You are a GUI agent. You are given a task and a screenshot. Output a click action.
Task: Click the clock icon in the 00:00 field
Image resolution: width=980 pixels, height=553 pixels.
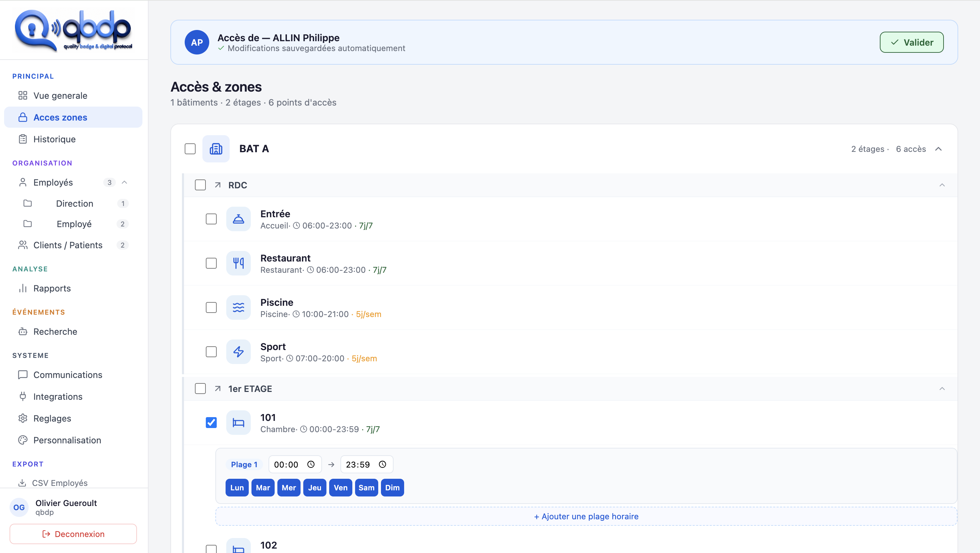pos(311,464)
